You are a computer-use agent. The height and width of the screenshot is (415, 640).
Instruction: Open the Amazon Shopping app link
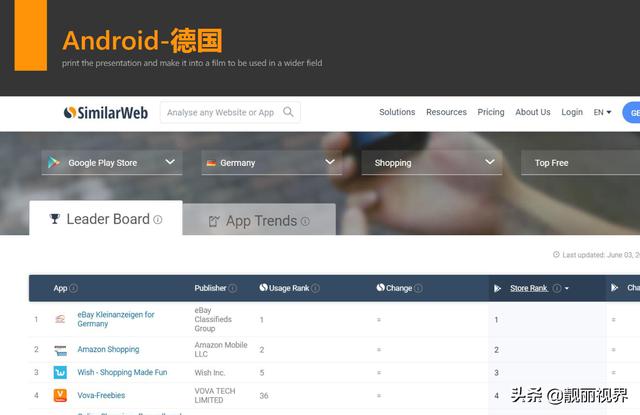(x=108, y=349)
